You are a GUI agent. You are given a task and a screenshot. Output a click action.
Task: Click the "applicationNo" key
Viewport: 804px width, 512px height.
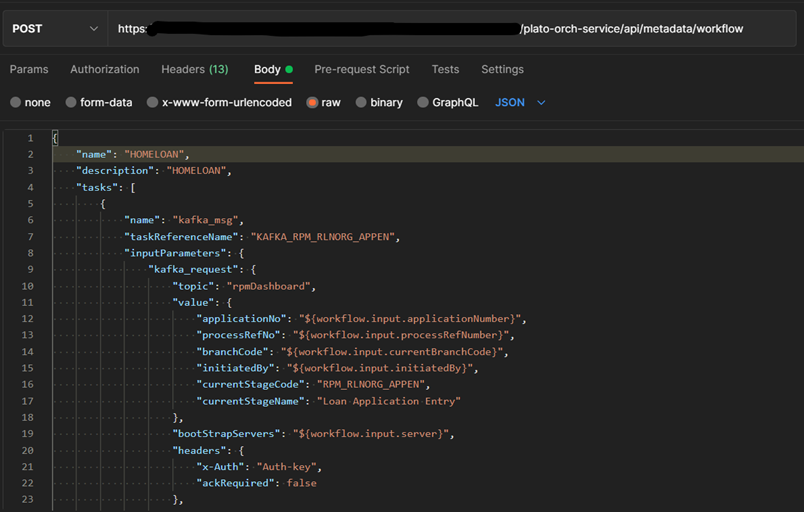(242, 319)
